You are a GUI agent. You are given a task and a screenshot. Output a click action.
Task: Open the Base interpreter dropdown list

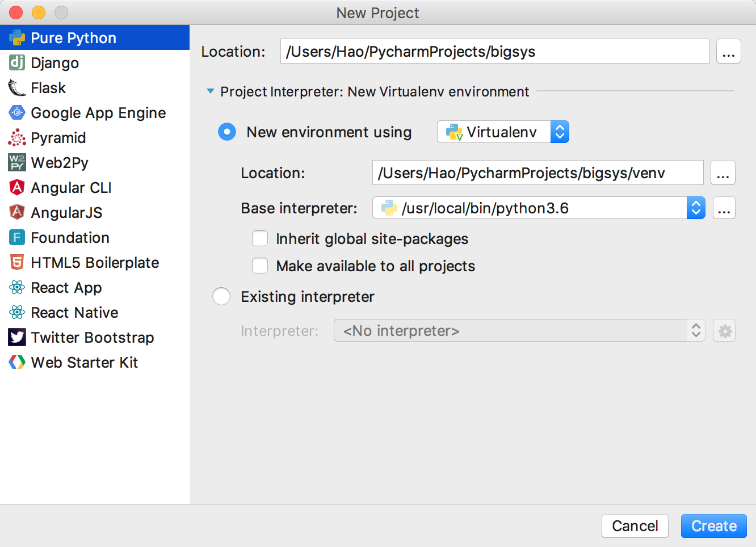696,208
